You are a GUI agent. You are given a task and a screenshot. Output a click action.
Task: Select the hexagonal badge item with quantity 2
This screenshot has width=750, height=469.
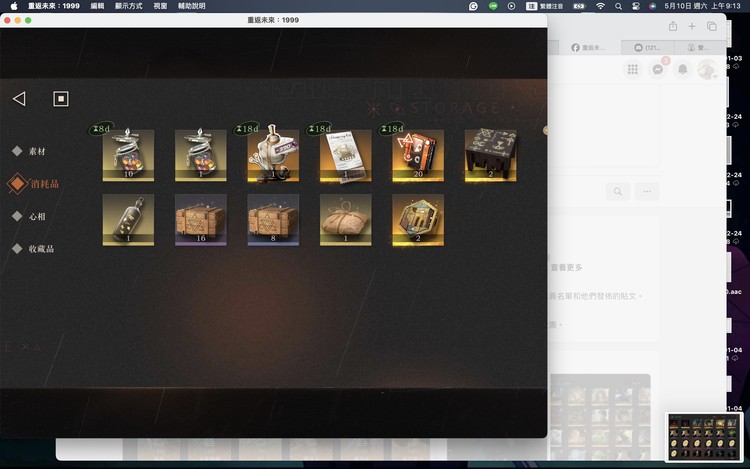[x=418, y=220]
